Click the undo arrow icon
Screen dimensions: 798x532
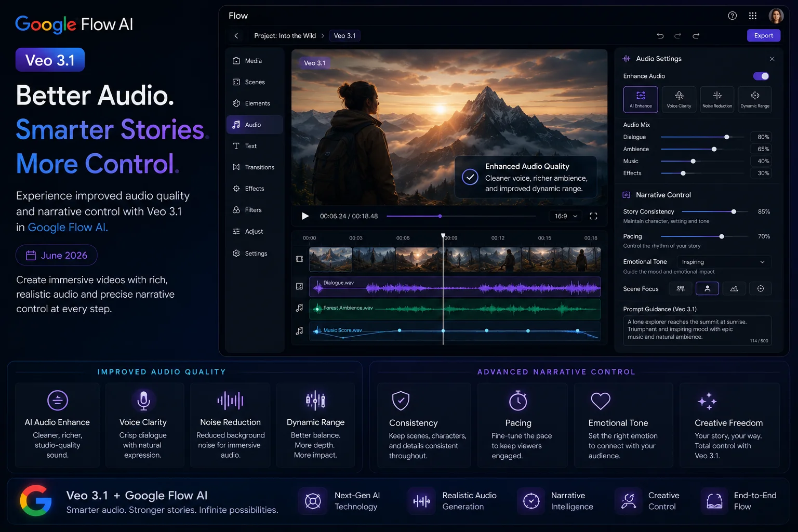coord(660,36)
